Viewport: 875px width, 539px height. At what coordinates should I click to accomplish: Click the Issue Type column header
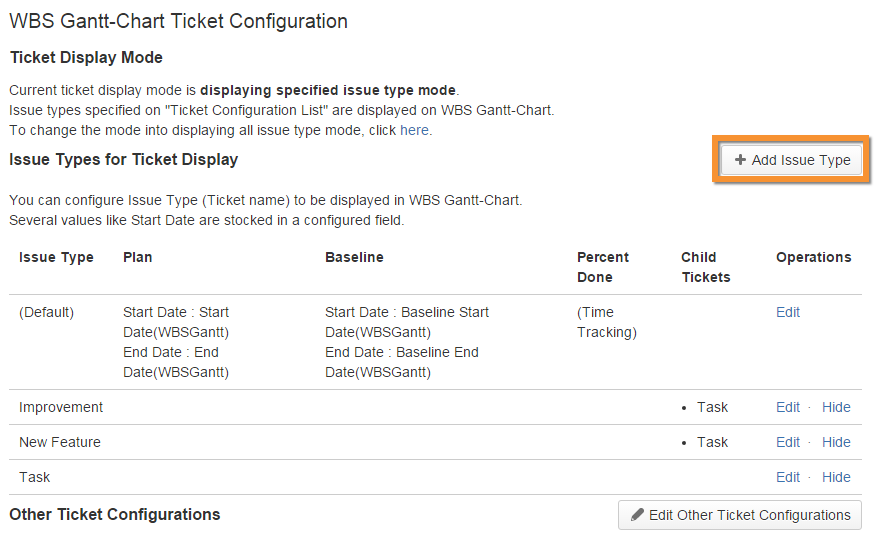pos(56,257)
